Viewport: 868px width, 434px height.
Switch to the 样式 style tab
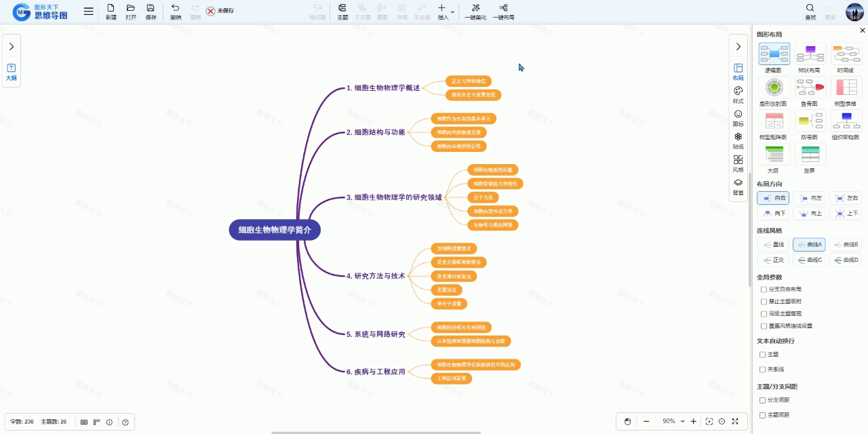pos(738,92)
